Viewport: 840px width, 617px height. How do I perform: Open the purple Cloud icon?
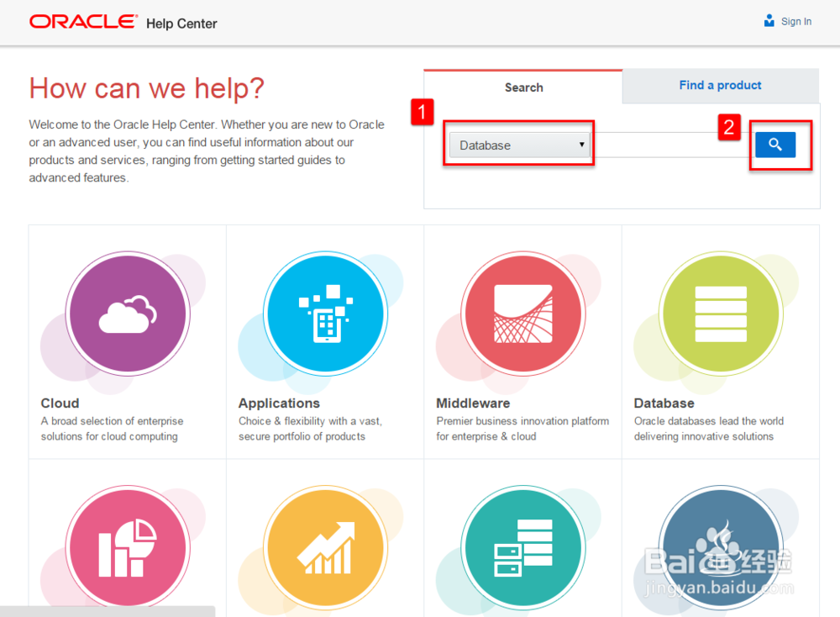click(128, 314)
